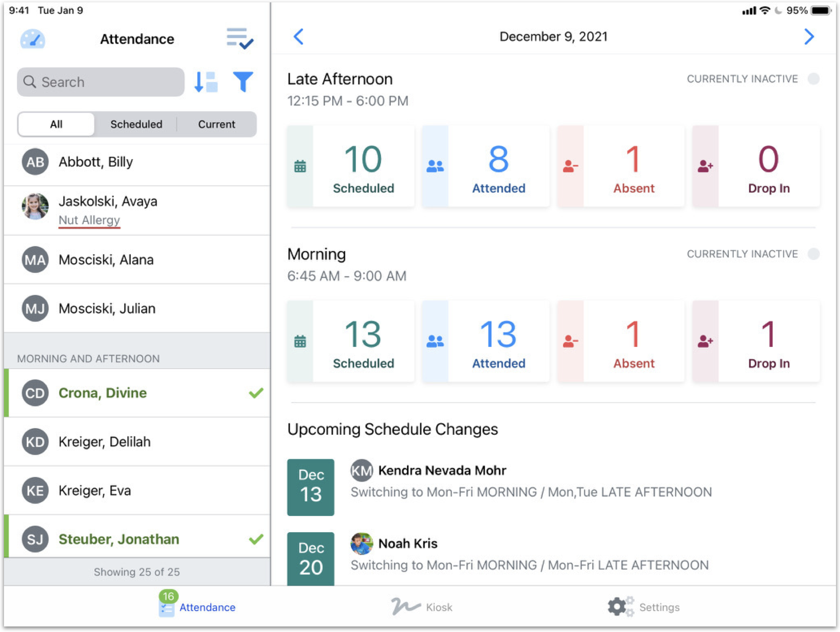Open the sort order icon
The image size is (840, 632).
click(206, 82)
